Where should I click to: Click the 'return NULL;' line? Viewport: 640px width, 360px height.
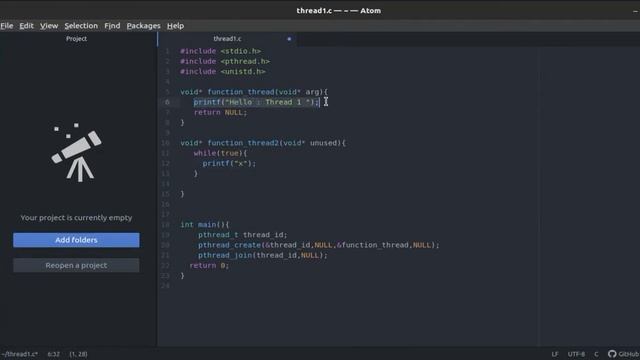point(220,112)
